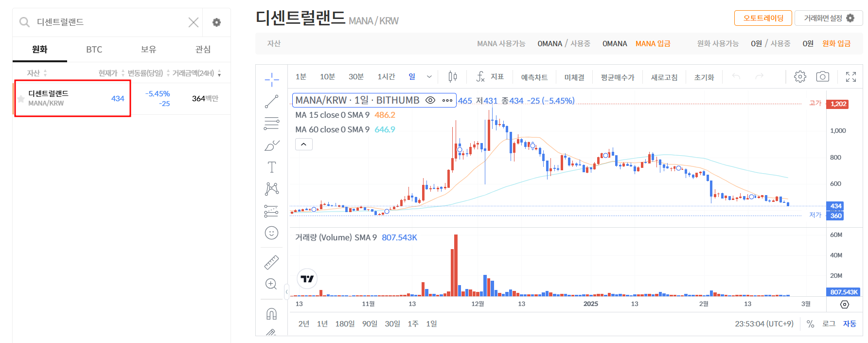
Task: Select the text annotation tool
Action: pyautogui.click(x=272, y=167)
